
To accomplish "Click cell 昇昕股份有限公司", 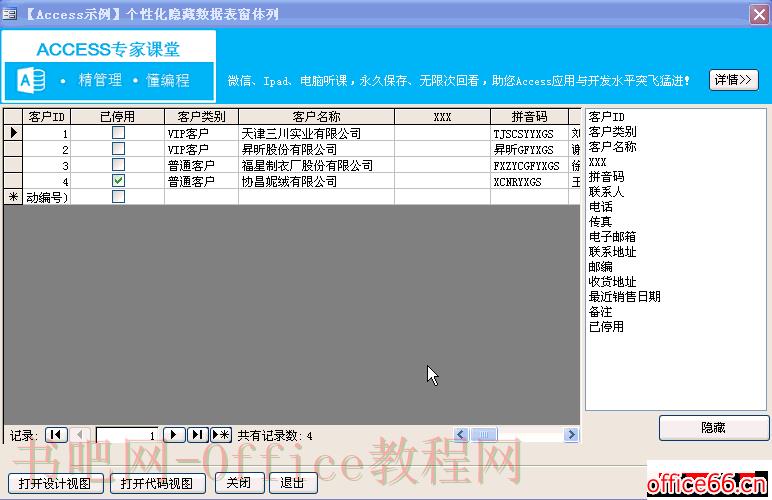I will pyautogui.click(x=317, y=149).
